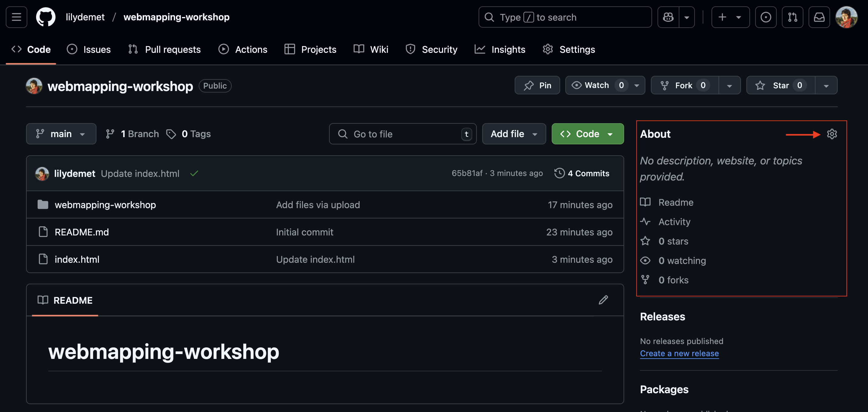Open the issues icon in the header

(x=765, y=17)
